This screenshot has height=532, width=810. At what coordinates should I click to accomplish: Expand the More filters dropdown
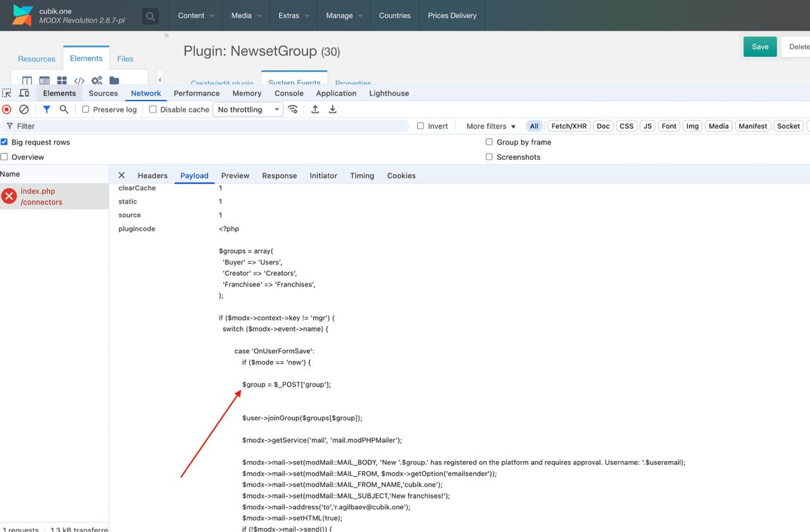click(x=490, y=126)
